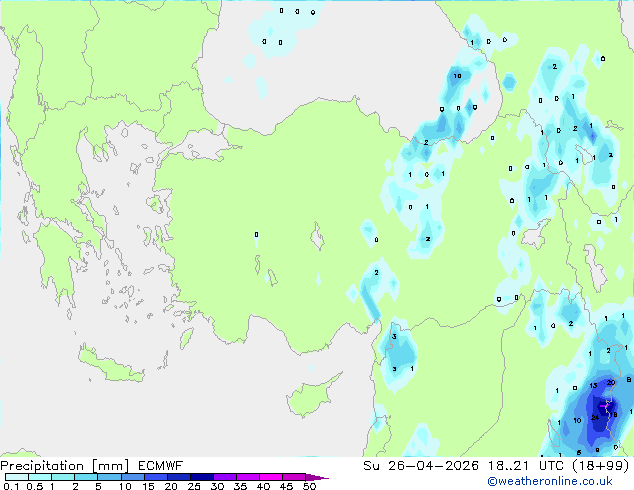Viewport: 634px width, 490px height.
Task: Click the legend label '30'
Action: point(217,486)
